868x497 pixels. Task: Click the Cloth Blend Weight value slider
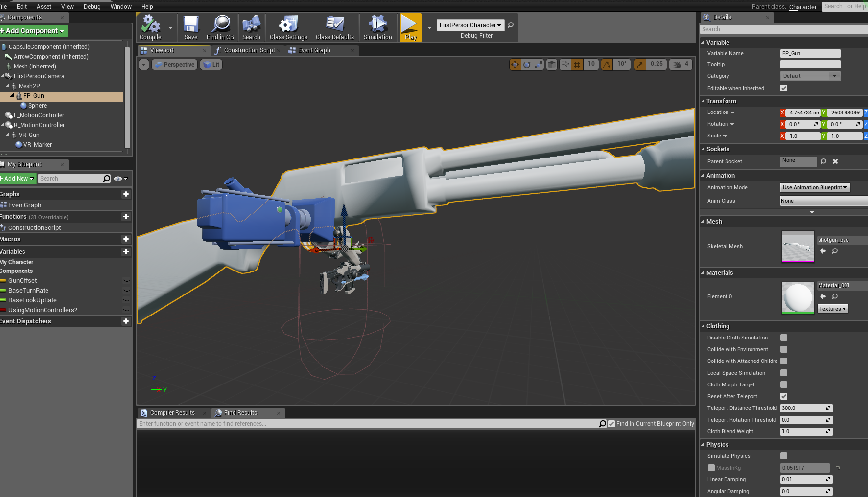point(806,431)
